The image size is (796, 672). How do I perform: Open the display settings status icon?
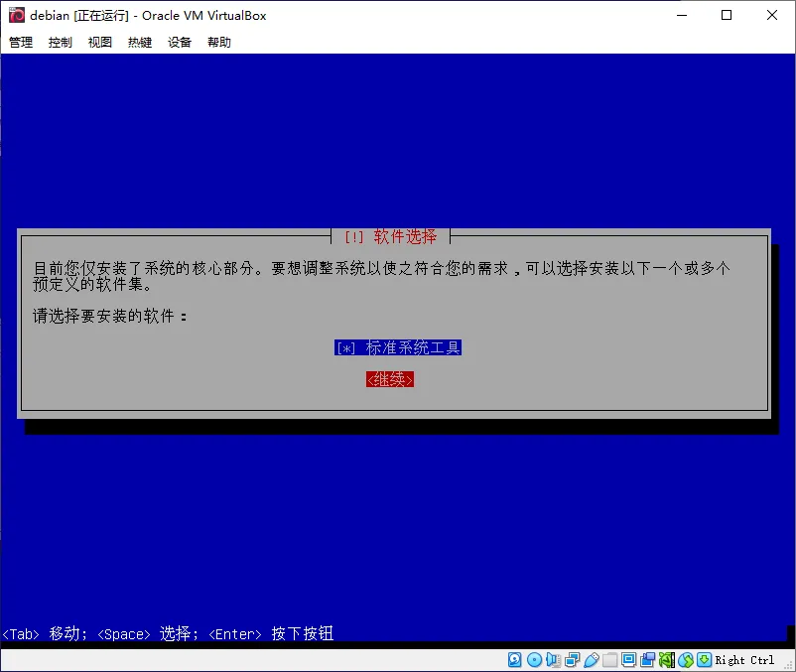[x=628, y=660]
